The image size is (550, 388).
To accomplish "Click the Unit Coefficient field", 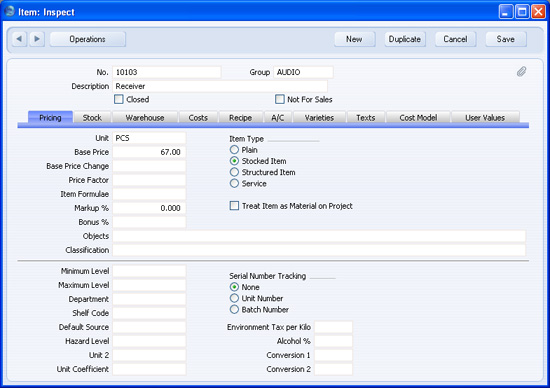I will tap(149, 369).
